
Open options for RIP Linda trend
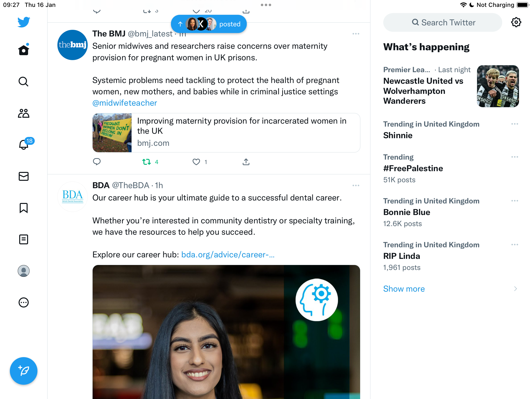pos(515,245)
